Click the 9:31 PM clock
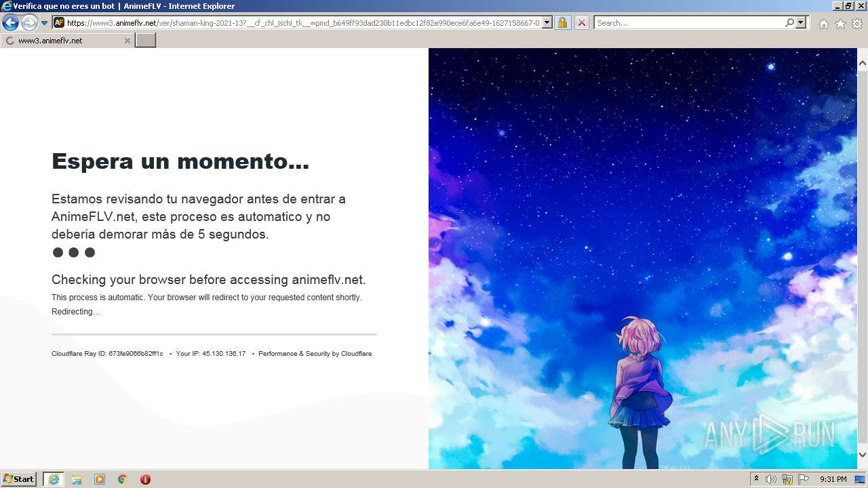The height and width of the screenshot is (488, 868). [x=833, y=479]
